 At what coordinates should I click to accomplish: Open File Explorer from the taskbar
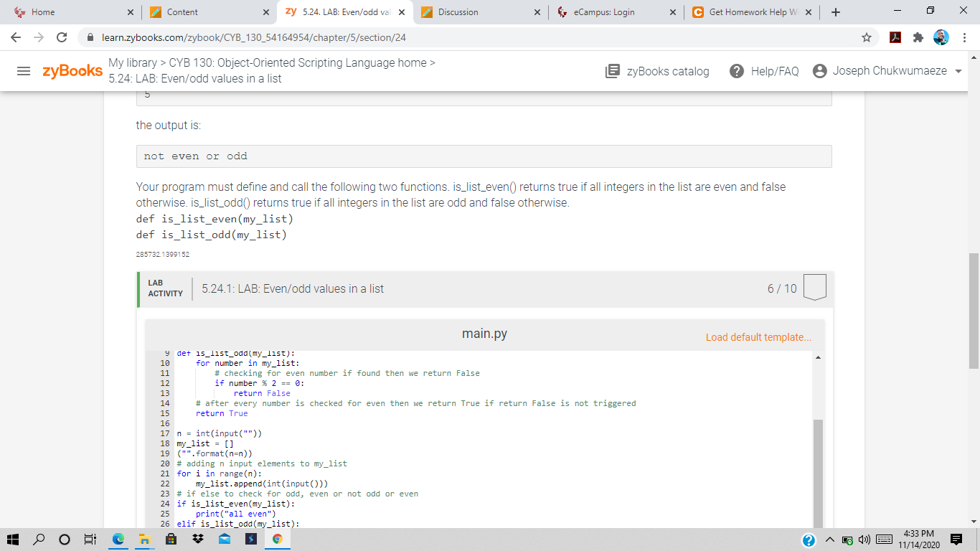[143, 540]
